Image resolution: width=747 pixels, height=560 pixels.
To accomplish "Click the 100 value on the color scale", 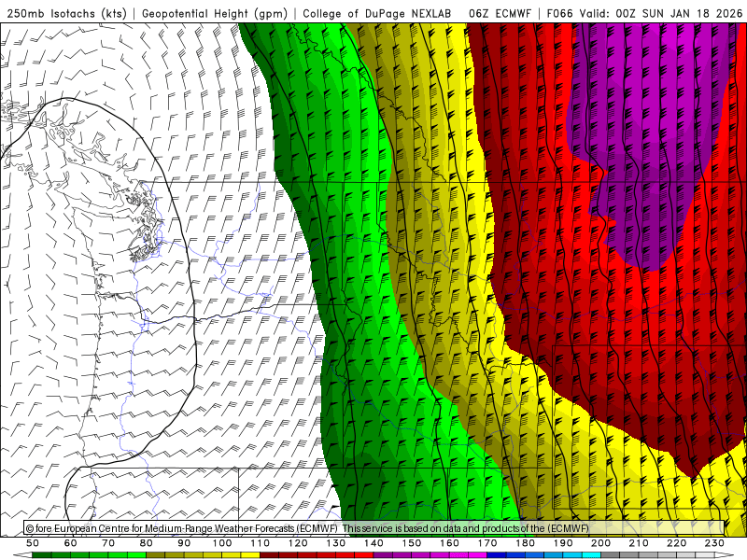I will 222,543.
